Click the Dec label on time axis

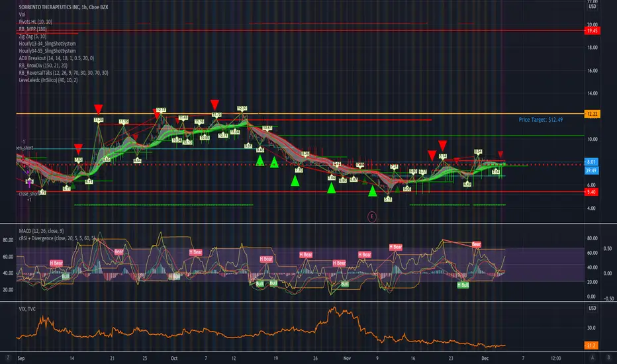click(x=485, y=358)
